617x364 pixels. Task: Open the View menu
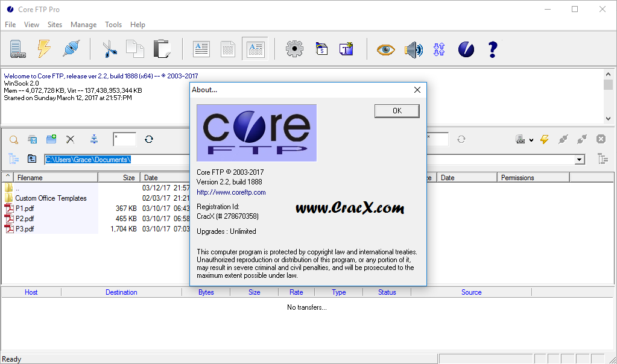[x=31, y=24]
